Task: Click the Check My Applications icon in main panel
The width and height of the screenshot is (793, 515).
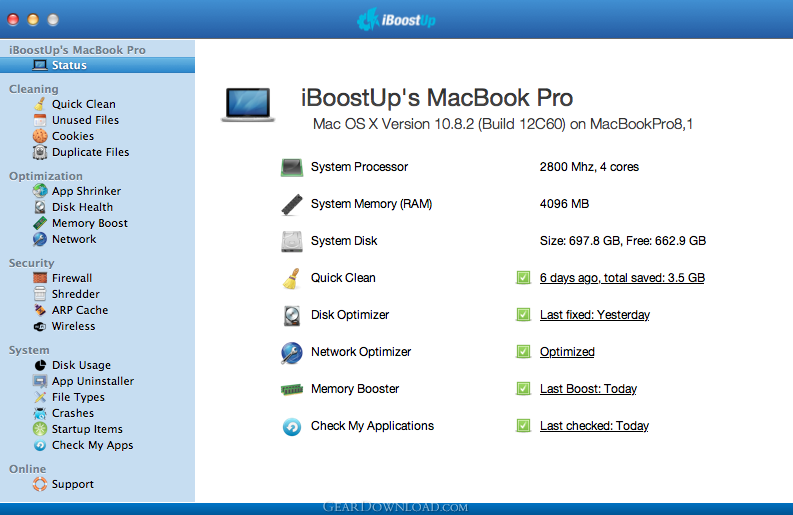Action: click(x=292, y=426)
